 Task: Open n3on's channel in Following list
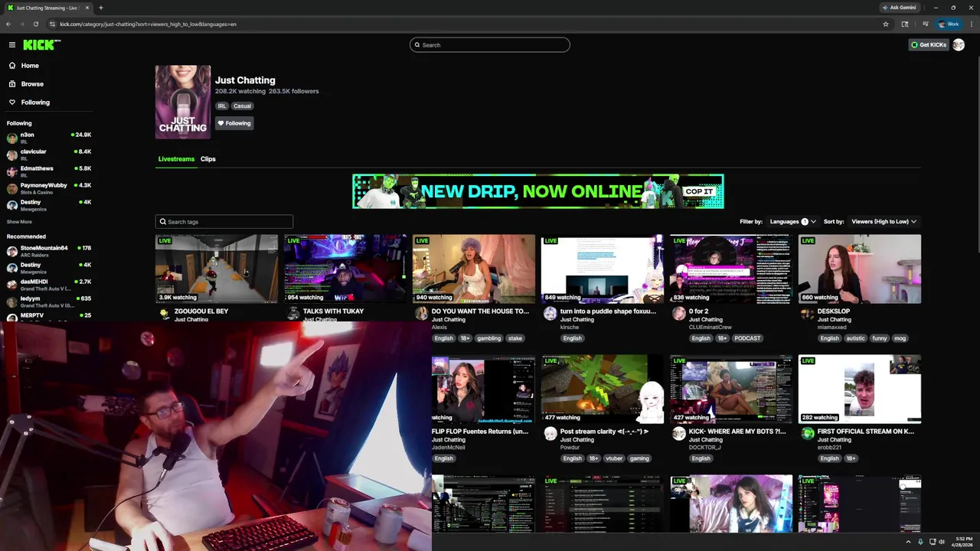(x=49, y=137)
